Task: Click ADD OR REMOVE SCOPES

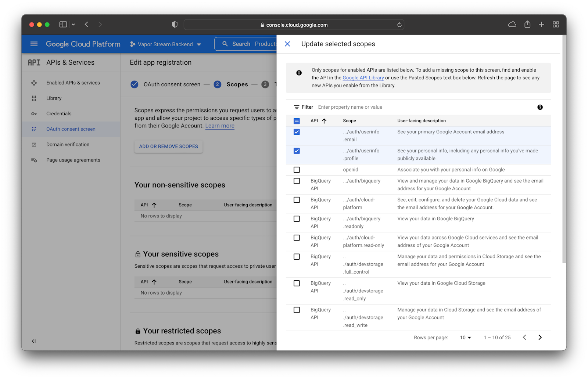Action: 168,146
